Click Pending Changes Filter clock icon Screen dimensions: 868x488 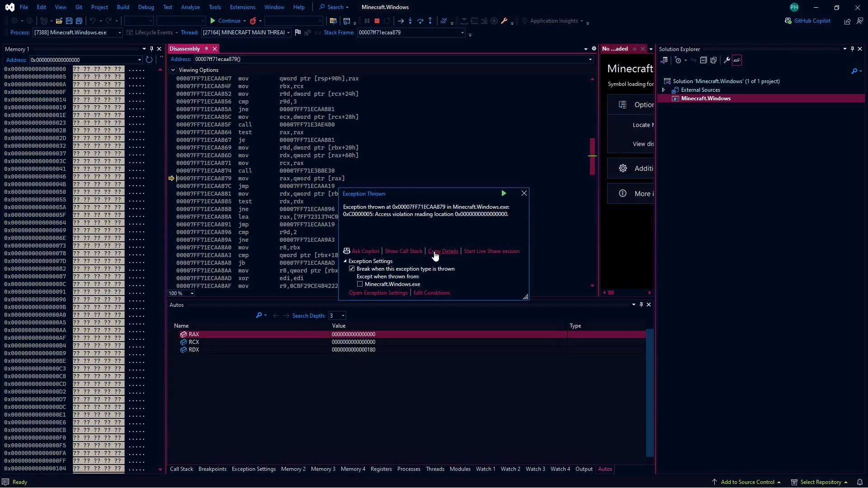(678, 60)
